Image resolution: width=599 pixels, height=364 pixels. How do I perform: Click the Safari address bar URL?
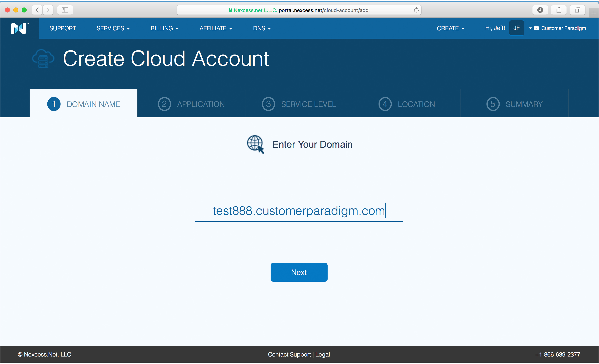click(x=299, y=10)
